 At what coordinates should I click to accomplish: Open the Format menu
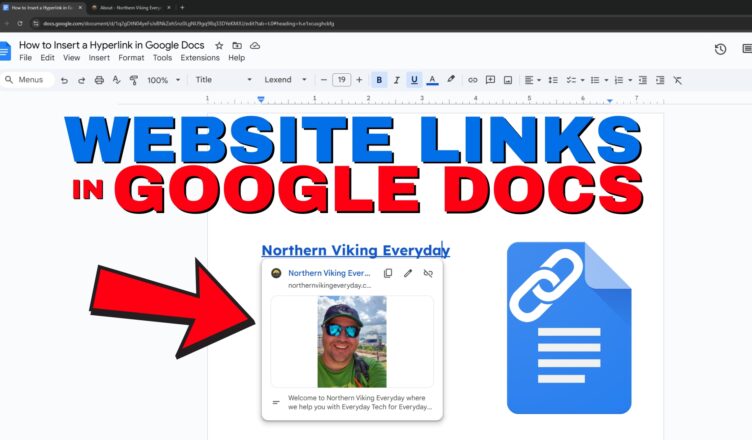click(x=131, y=58)
